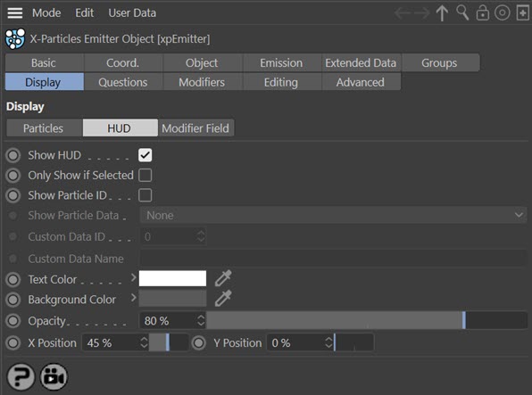Click the Opacity value stepper arrows
Screen dimensions: 532x395
point(201,320)
